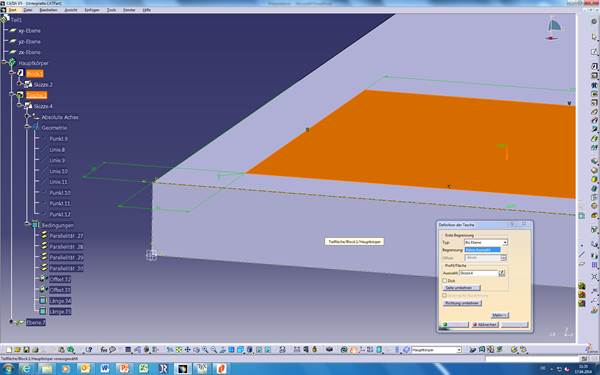Click the Seite umkehren button
Image resolution: width=600 pixels, height=375 pixels.
click(x=461, y=288)
